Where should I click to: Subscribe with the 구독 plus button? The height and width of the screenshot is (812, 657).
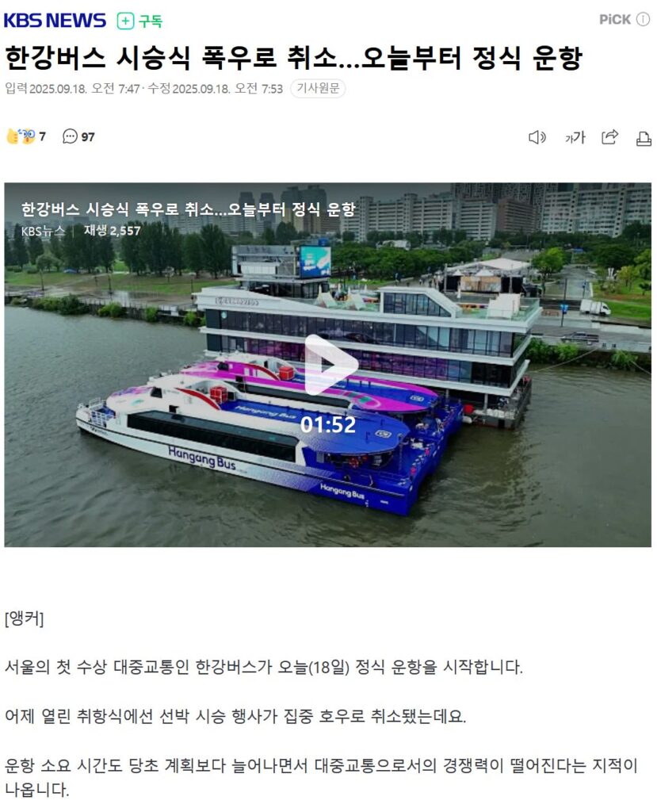coord(139,21)
